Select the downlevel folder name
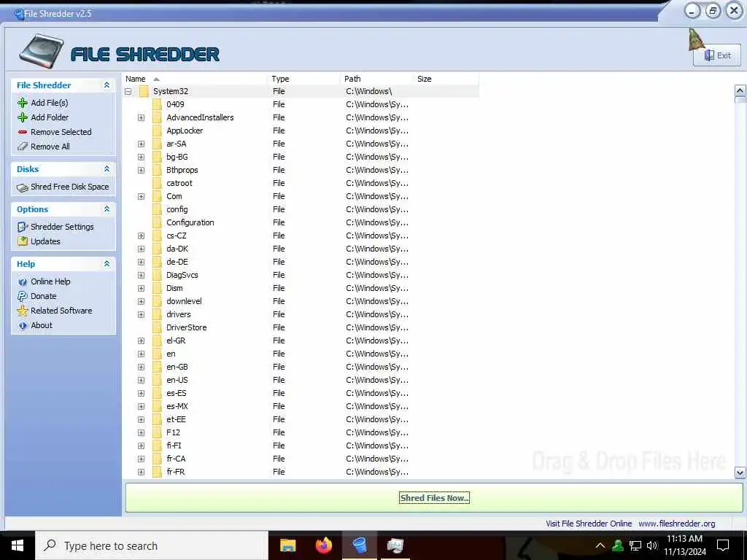 (x=184, y=301)
